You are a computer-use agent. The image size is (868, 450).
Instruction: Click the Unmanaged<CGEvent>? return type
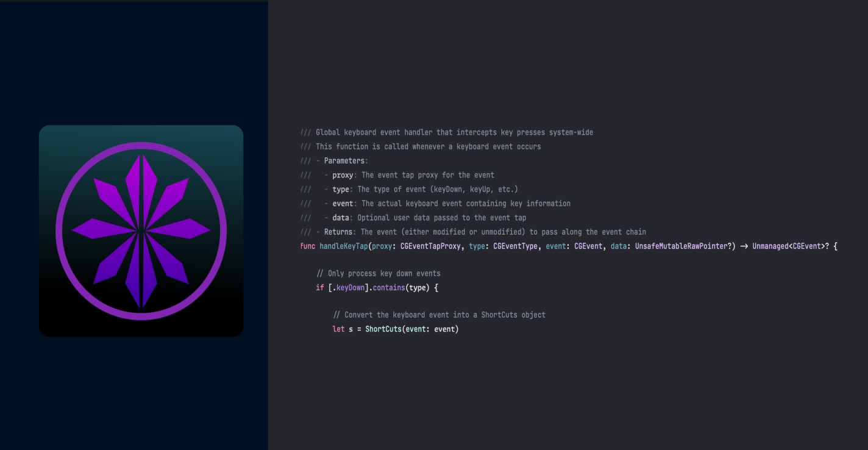[791, 246]
